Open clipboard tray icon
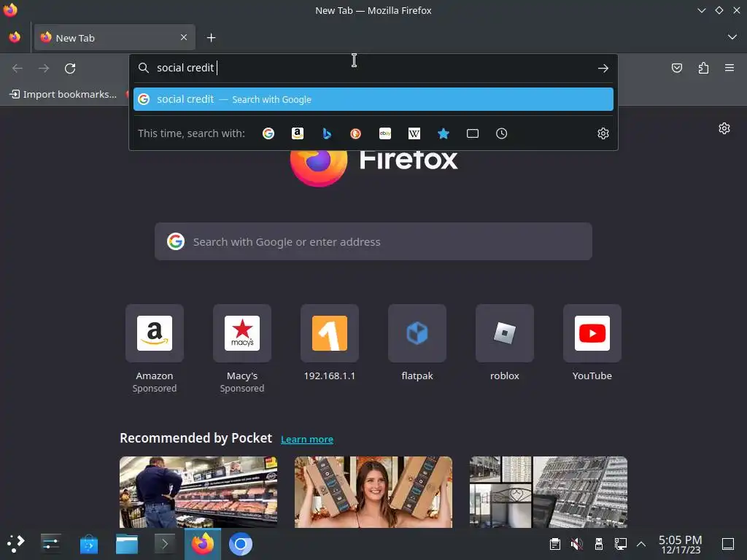This screenshot has height=560, width=747. click(x=554, y=544)
